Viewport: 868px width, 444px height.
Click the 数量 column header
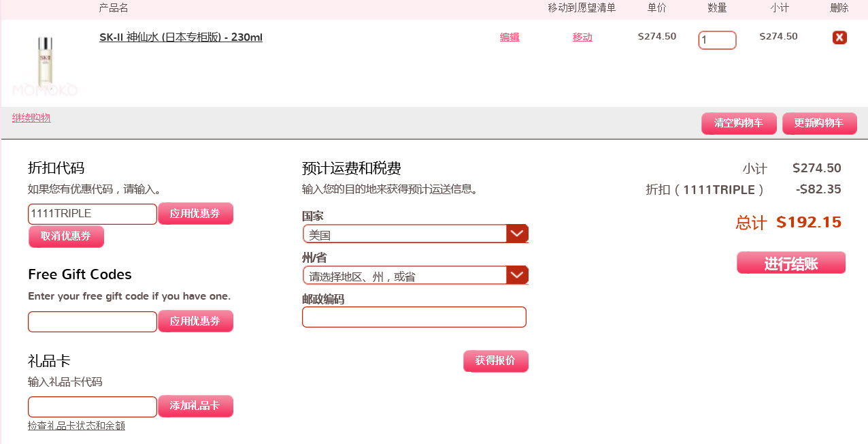[x=717, y=8]
